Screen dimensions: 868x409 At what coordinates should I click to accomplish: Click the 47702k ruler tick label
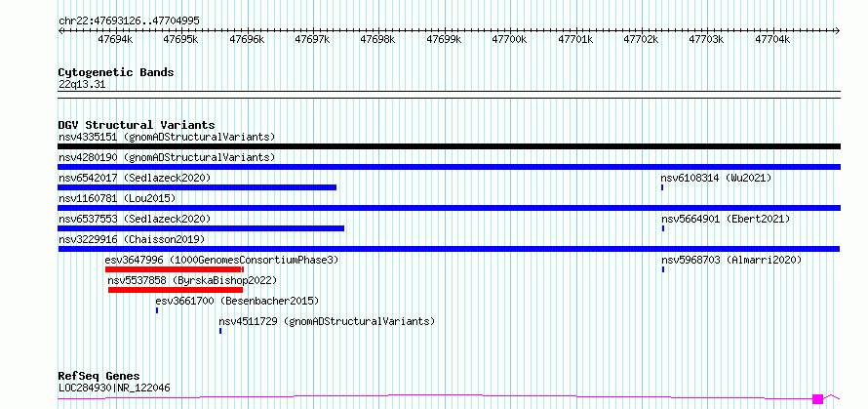[641, 40]
